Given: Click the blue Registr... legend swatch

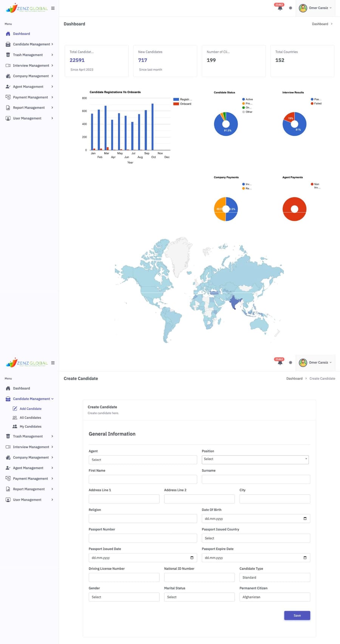Looking at the screenshot, I should (x=176, y=99).
